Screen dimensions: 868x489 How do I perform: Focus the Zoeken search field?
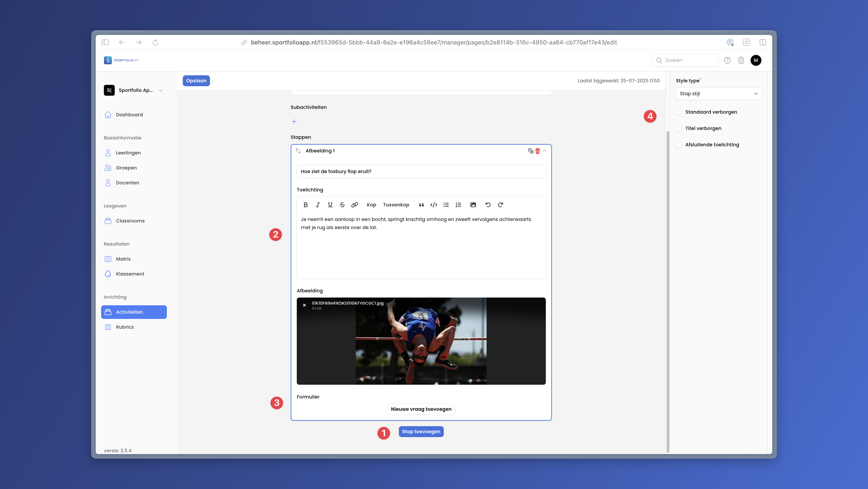[x=684, y=60]
